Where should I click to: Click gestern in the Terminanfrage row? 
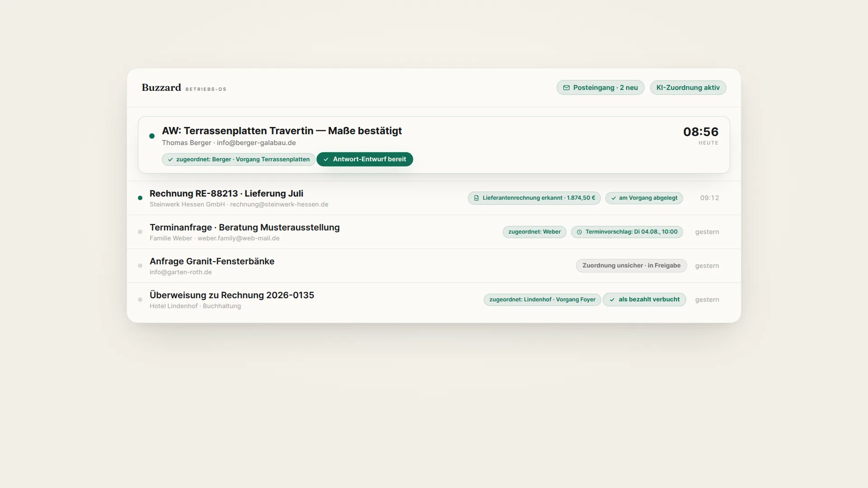[707, 232]
